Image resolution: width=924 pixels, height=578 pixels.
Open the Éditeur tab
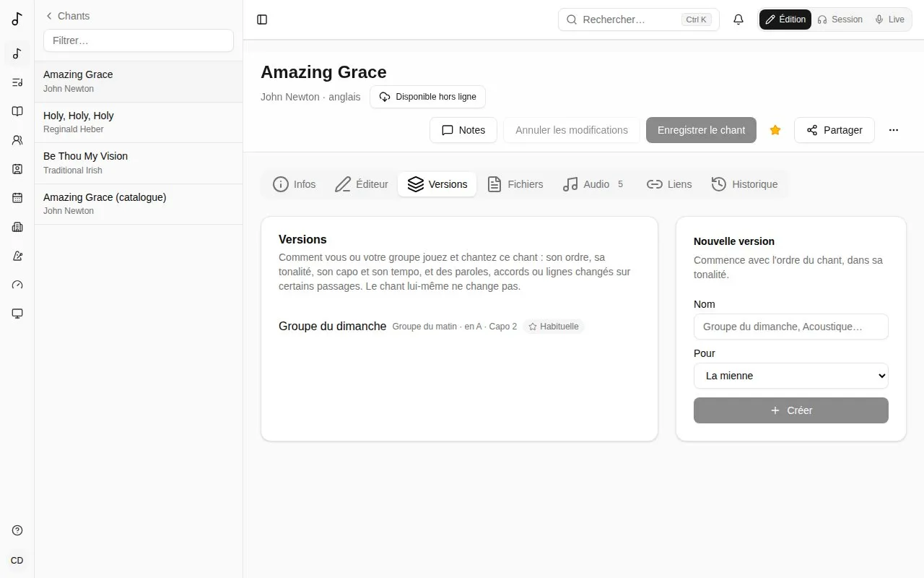(362, 184)
